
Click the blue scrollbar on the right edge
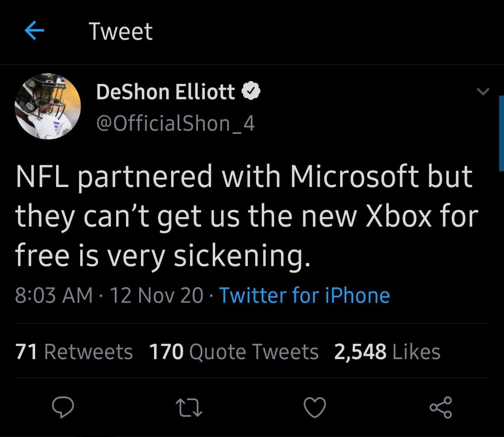pyautogui.click(x=501, y=133)
